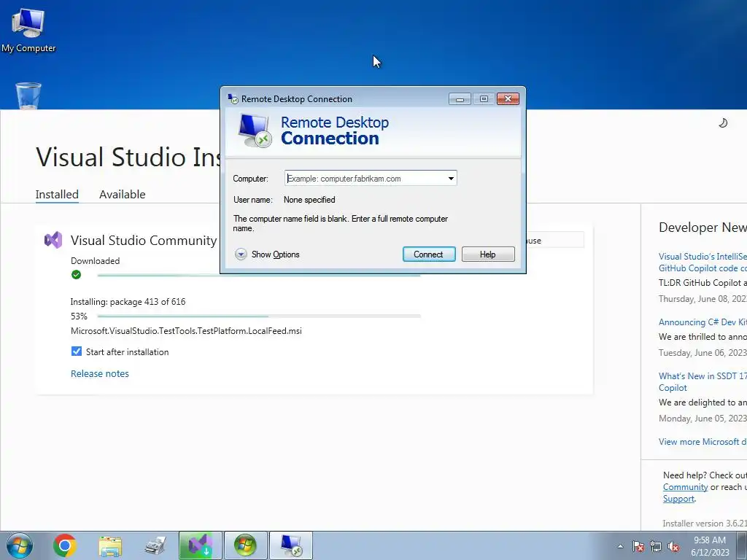The width and height of the screenshot is (747, 560).
Task: Open Windows Explorer from the taskbar
Action: pyautogui.click(x=110, y=546)
